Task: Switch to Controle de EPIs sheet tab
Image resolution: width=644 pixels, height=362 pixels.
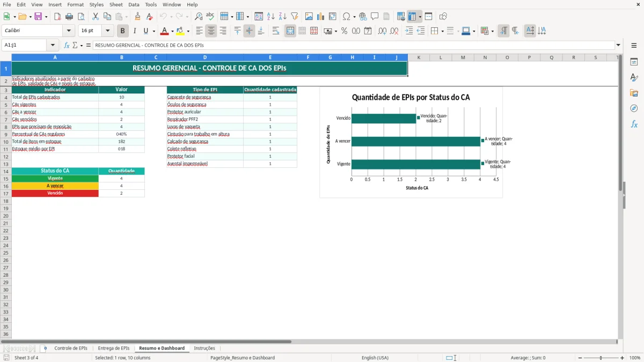Action: (71, 349)
